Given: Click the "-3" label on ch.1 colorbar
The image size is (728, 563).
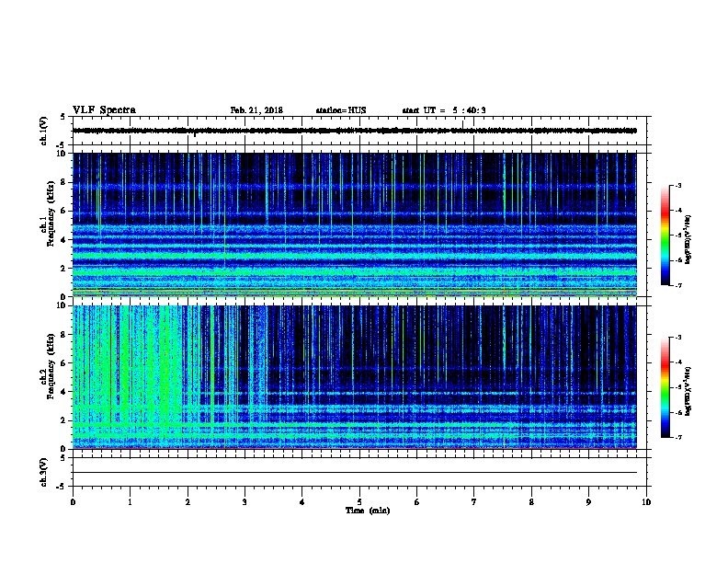Looking at the screenshot, I should tap(677, 186).
